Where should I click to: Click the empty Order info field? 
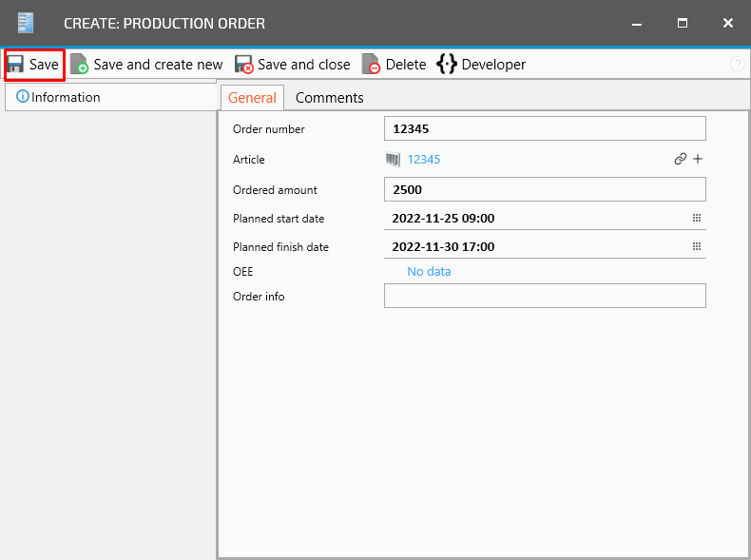tap(545, 296)
